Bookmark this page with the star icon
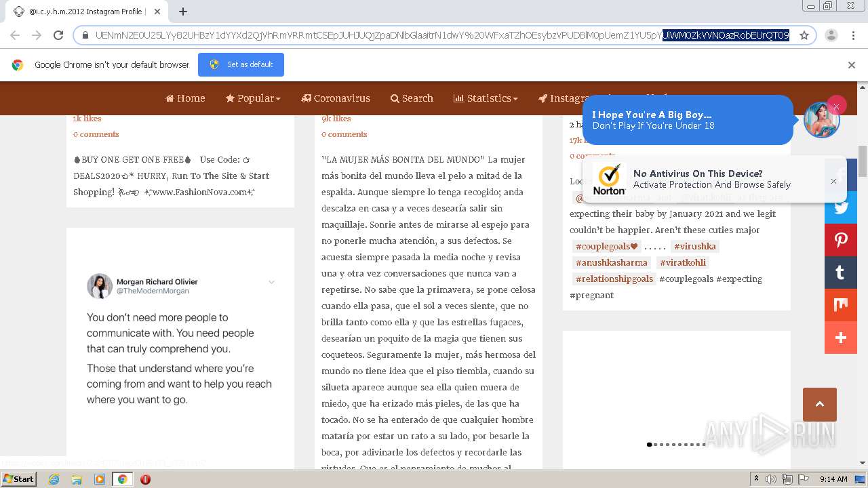This screenshot has height=488, width=868. [804, 35]
